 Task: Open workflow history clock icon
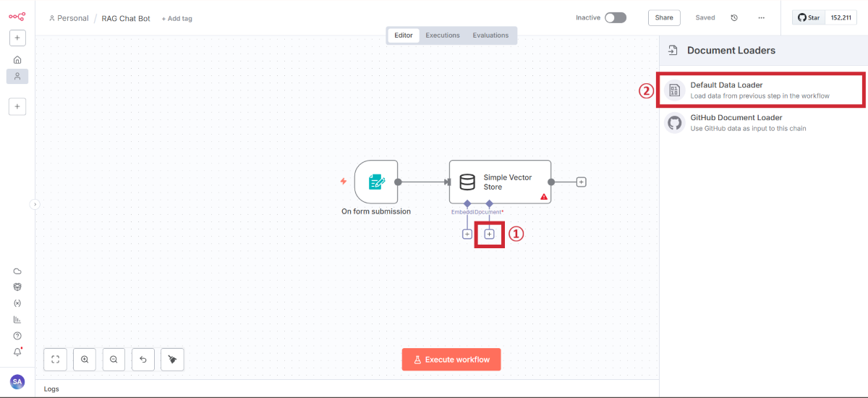pyautogui.click(x=734, y=18)
